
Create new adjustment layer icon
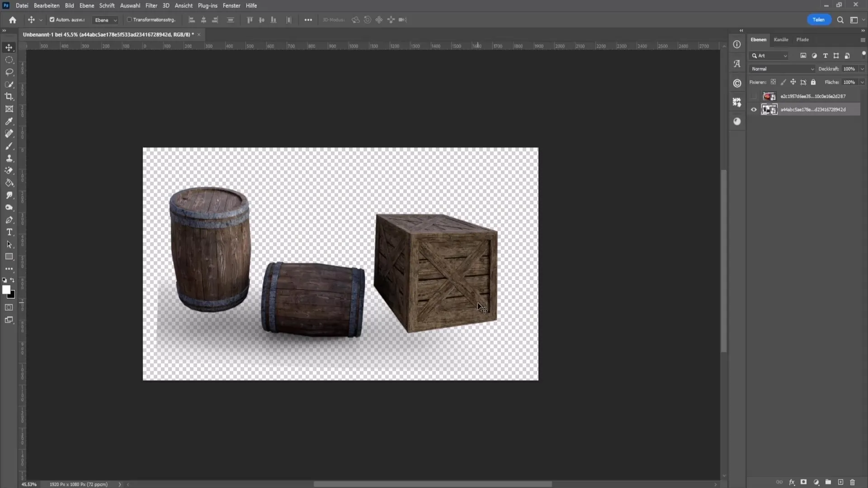coord(816,482)
